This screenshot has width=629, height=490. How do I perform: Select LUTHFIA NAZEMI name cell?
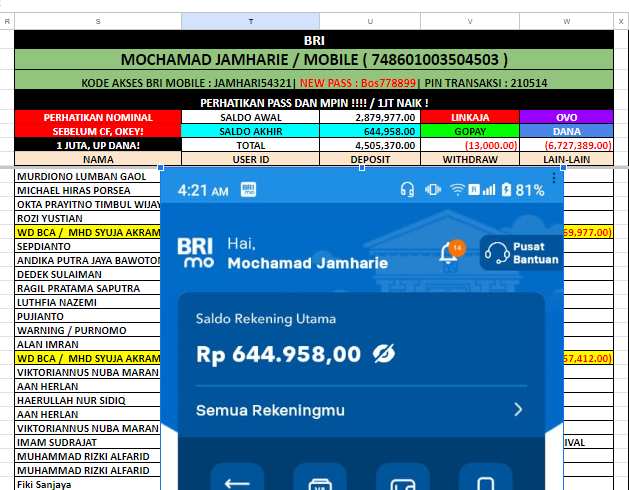pyautogui.click(x=87, y=302)
